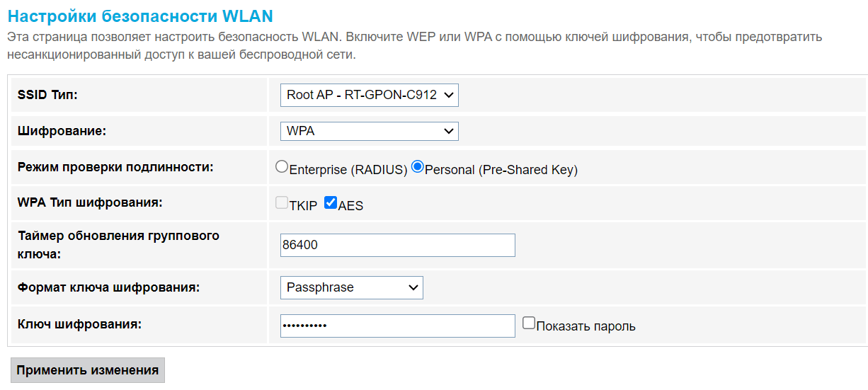The height and width of the screenshot is (390, 868).
Task: Select the Enterprise (RADIUS) radio button
Action: pos(282,168)
